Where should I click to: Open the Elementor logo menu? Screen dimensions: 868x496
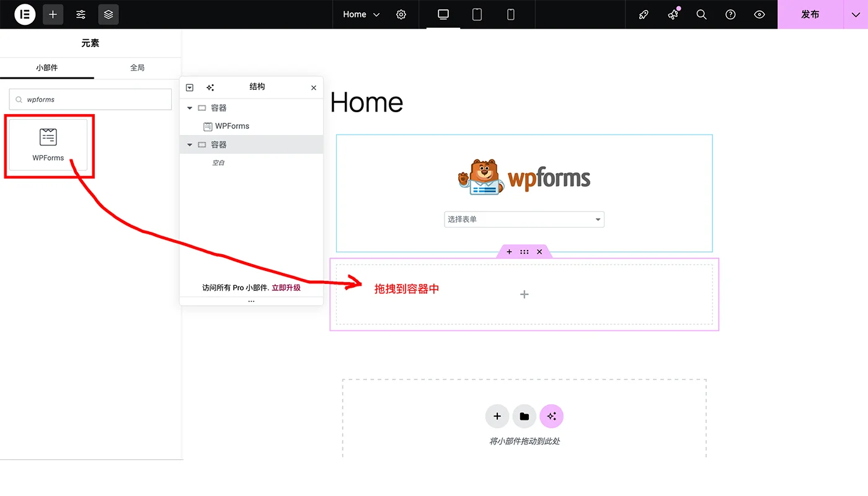pyautogui.click(x=25, y=14)
